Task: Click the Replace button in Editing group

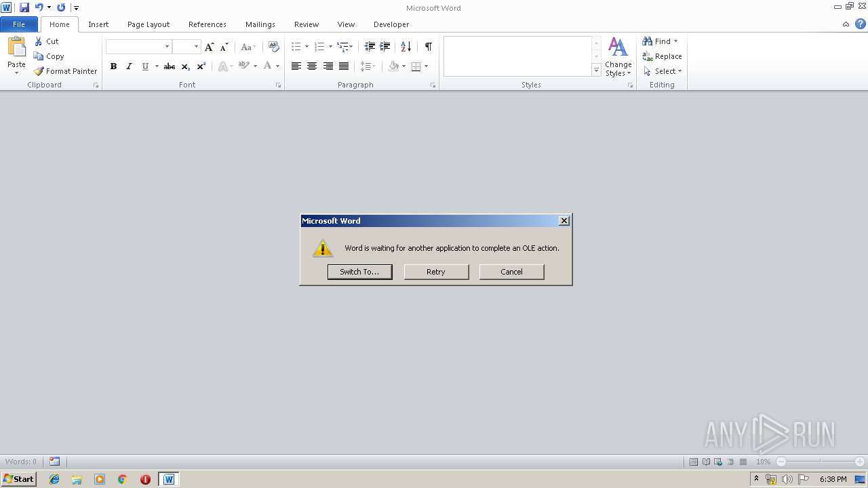Action: [662, 56]
